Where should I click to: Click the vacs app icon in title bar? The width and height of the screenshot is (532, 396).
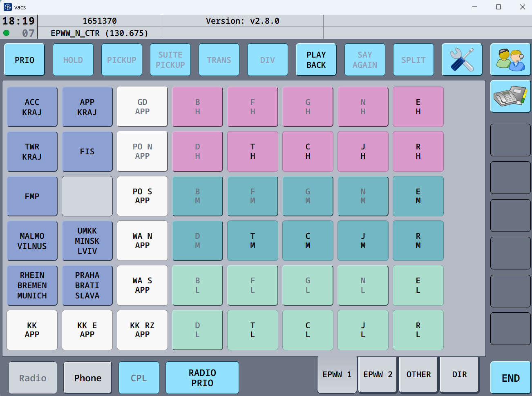tap(8, 7)
